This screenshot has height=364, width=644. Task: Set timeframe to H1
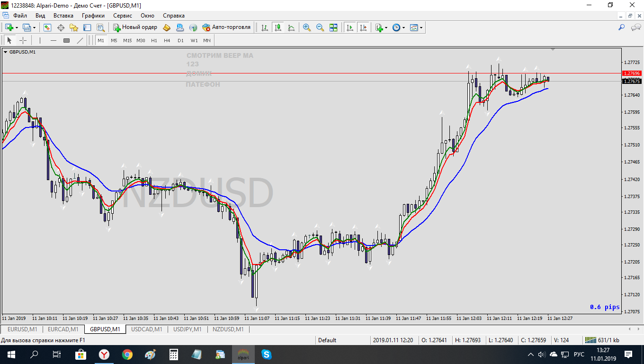pyautogui.click(x=154, y=41)
